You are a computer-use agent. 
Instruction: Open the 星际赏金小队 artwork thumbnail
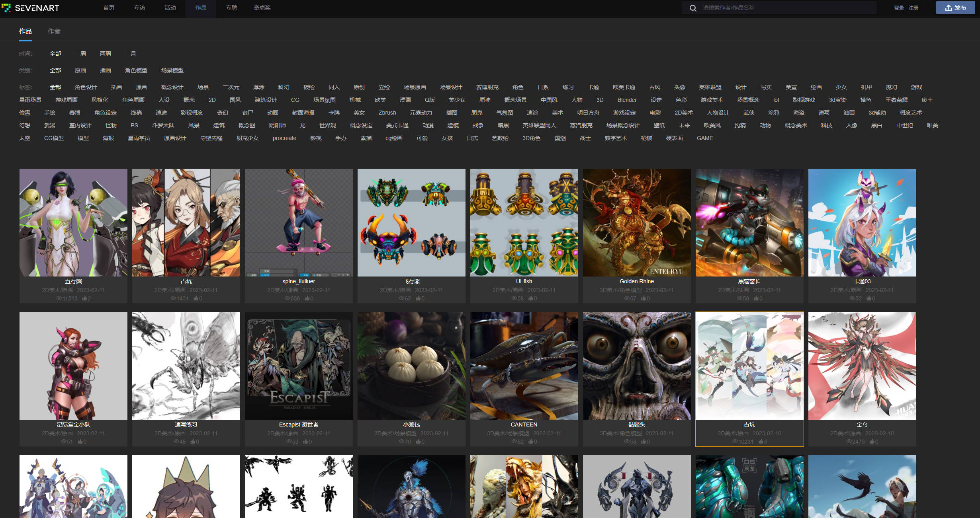click(73, 366)
